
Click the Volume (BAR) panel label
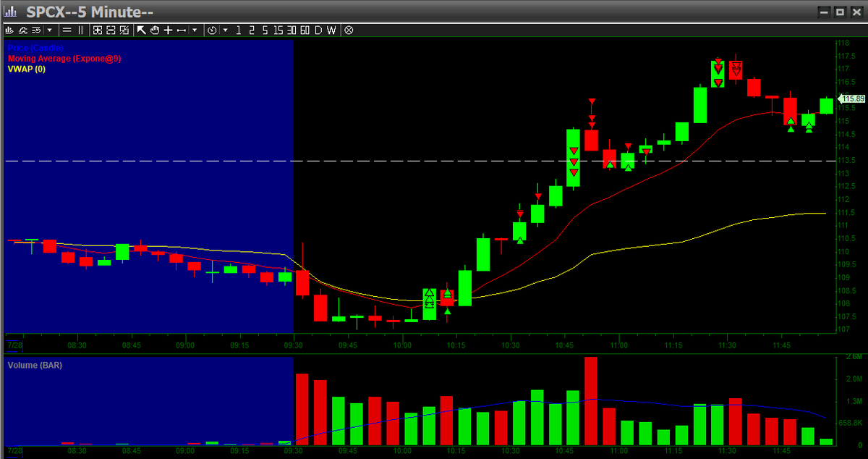[35, 366]
